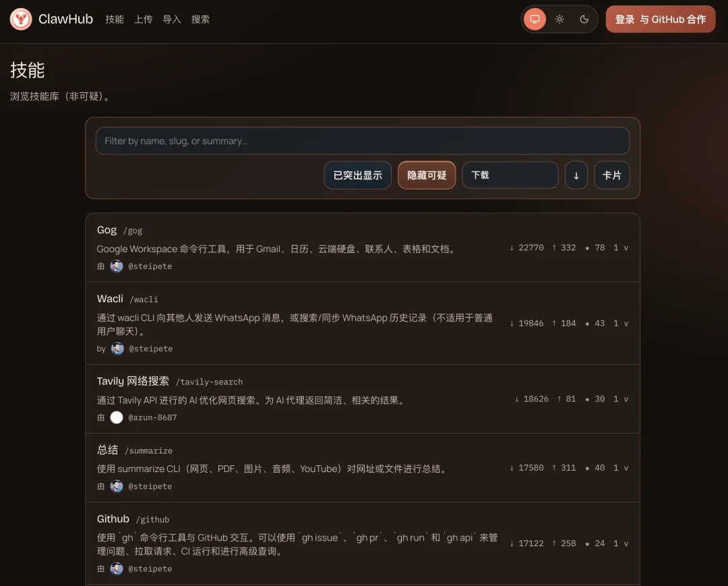This screenshot has width=728, height=586.
Task: Click the 1 v version in Gog row
Action: pyautogui.click(x=621, y=248)
